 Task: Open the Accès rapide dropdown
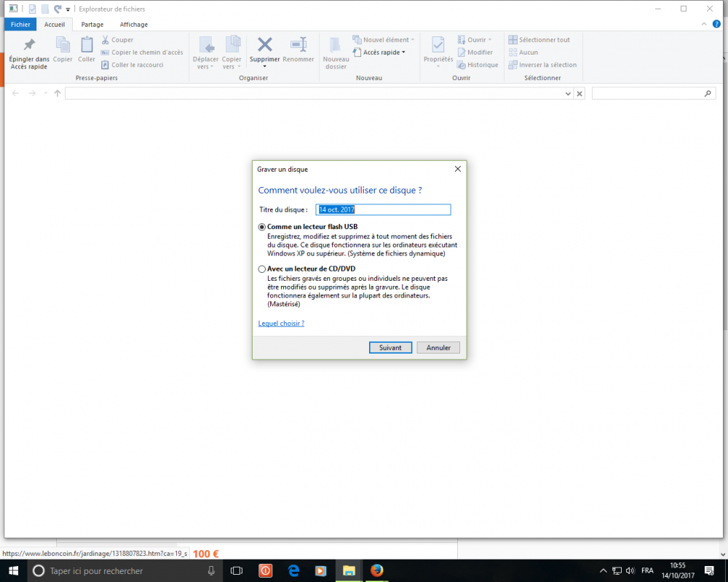tap(379, 52)
